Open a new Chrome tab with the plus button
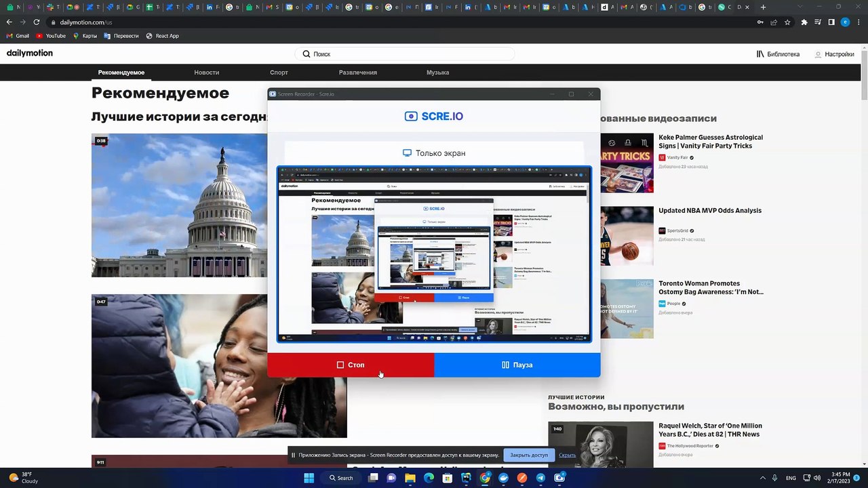 click(763, 7)
